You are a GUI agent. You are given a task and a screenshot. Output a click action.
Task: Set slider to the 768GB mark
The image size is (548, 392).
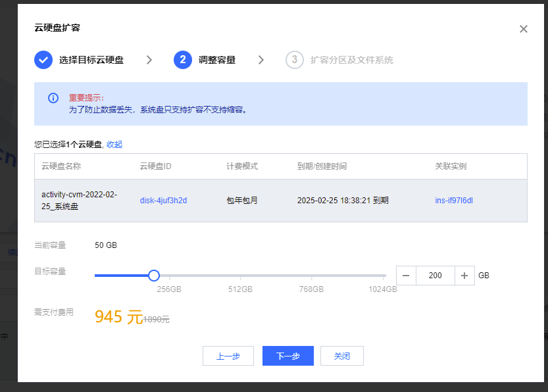pos(312,276)
